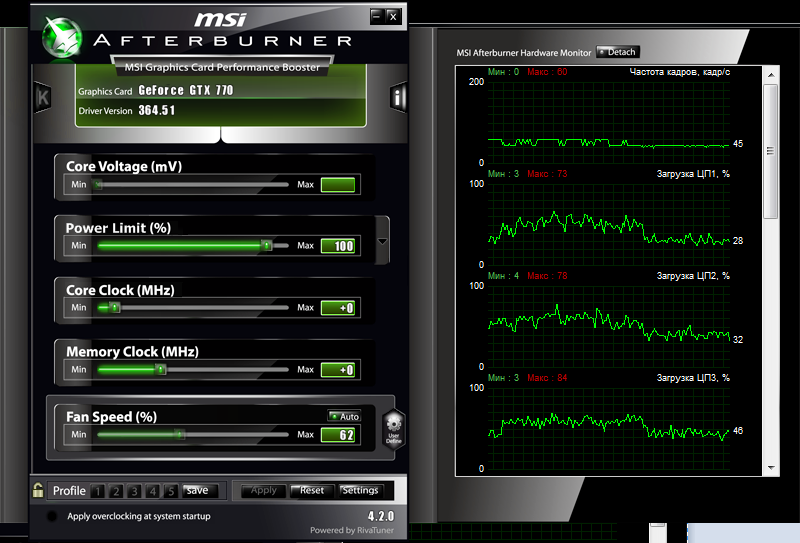Click the MSI Afterburner dragon logo

[x=62, y=37]
